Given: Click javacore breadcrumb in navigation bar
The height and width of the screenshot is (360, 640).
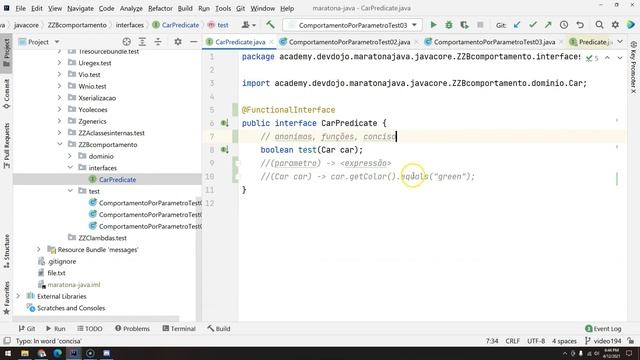Looking at the screenshot, I should click(x=27, y=25).
